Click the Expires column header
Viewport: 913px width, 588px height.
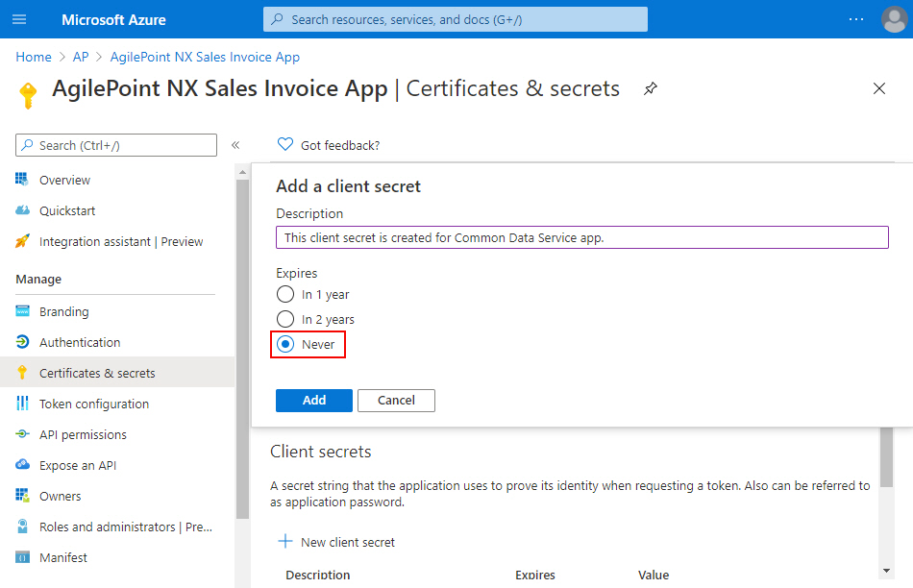tap(535, 576)
